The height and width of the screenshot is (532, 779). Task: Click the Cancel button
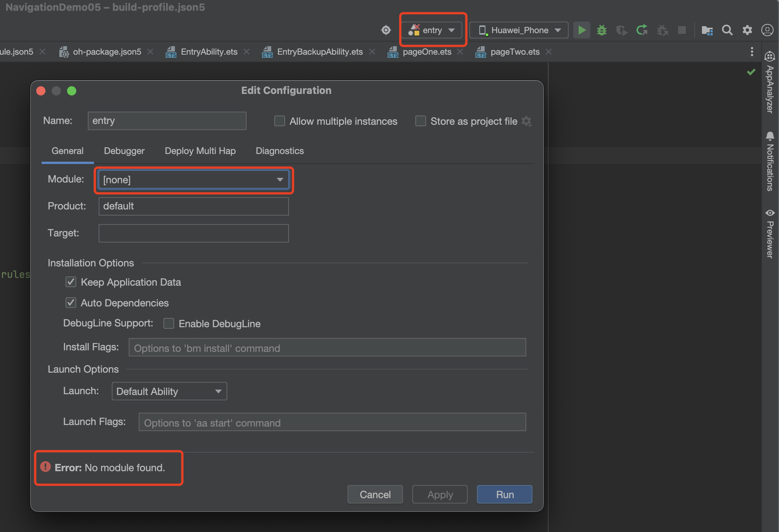click(x=375, y=495)
